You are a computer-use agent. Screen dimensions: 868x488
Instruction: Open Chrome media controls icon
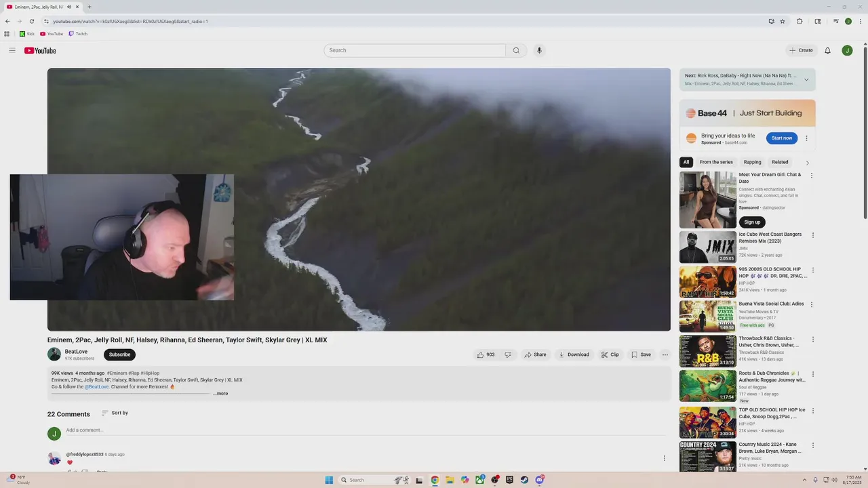pyautogui.click(x=836, y=21)
